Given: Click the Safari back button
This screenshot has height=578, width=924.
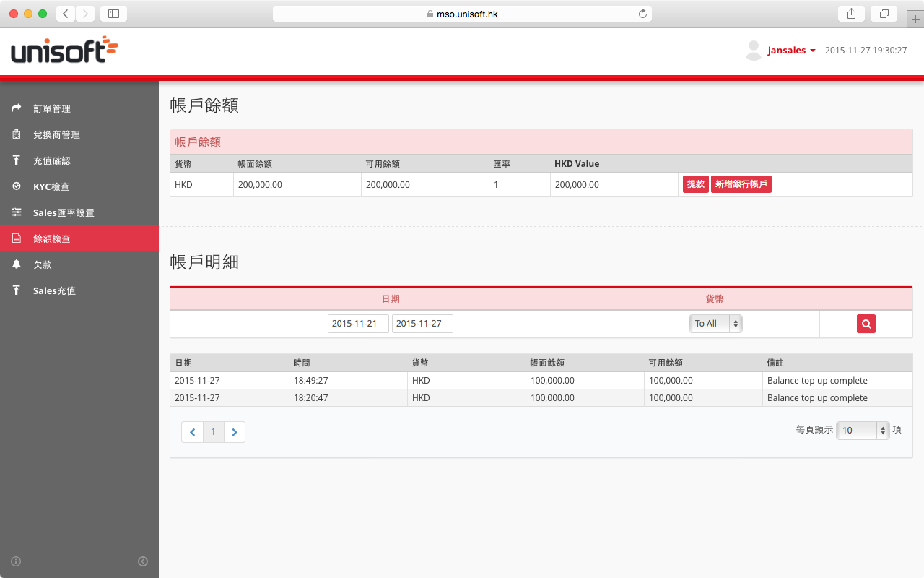Looking at the screenshot, I should [x=66, y=14].
